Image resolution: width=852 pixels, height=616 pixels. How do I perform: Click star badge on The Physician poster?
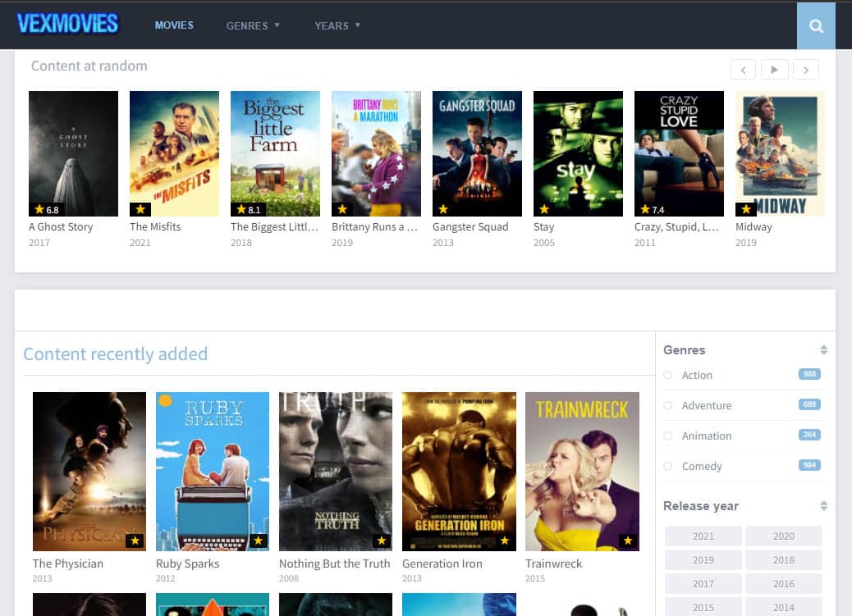pos(135,541)
